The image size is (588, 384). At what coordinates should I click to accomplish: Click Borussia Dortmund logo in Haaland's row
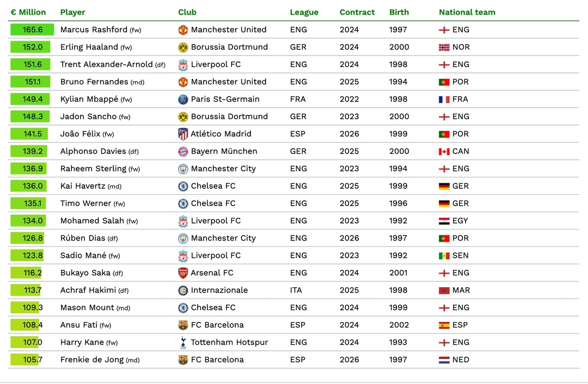[183, 47]
